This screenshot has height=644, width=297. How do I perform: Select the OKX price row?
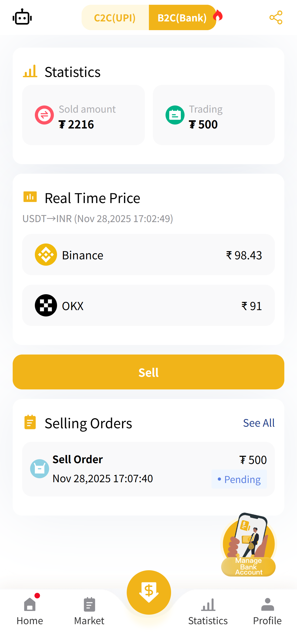click(148, 306)
